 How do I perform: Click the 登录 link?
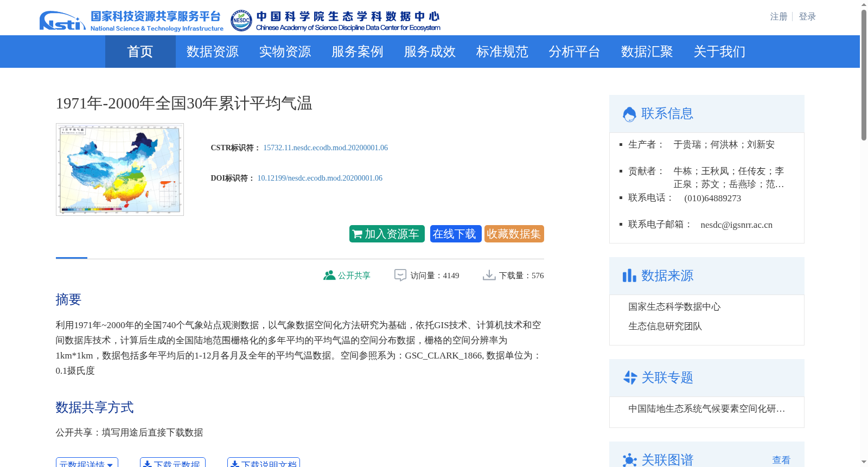pos(807,17)
